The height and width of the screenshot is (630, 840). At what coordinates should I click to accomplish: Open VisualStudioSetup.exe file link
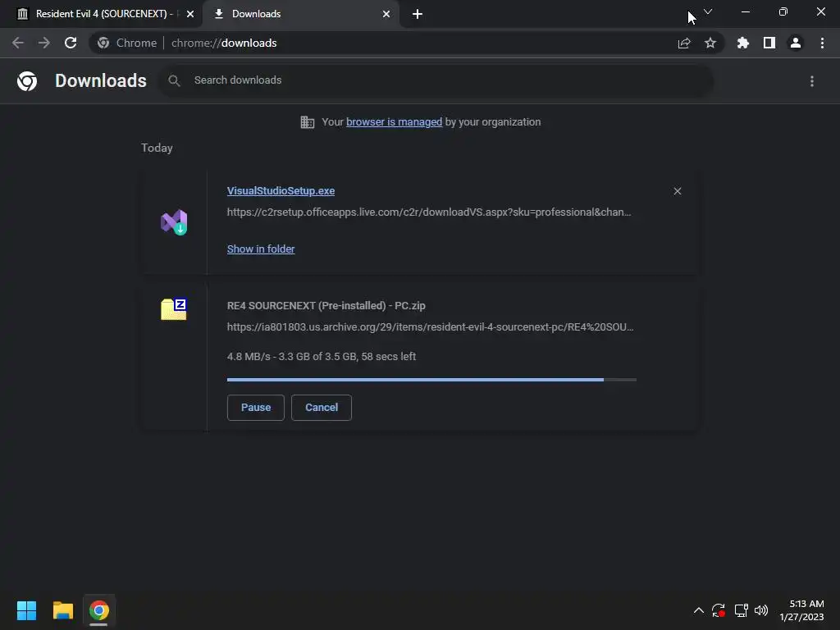[x=281, y=190]
